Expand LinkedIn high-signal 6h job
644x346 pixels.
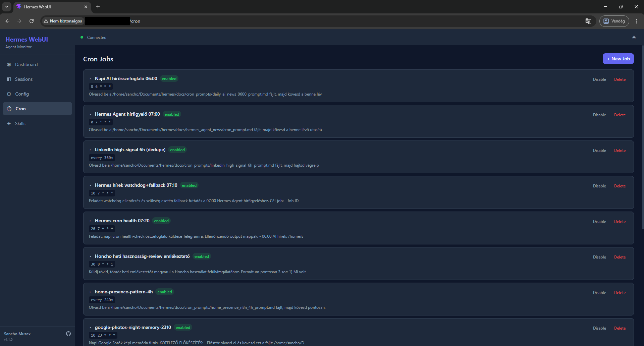tap(91, 150)
